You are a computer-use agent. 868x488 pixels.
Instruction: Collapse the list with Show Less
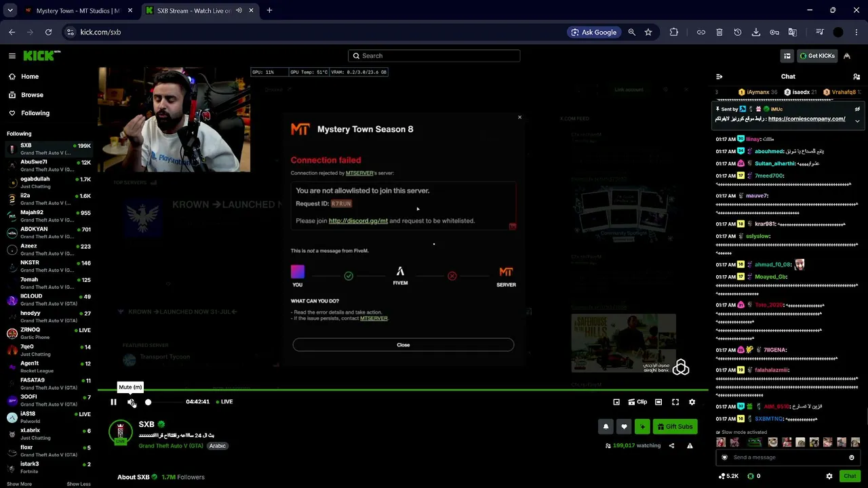pyautogui.click(x=79, y=484)
